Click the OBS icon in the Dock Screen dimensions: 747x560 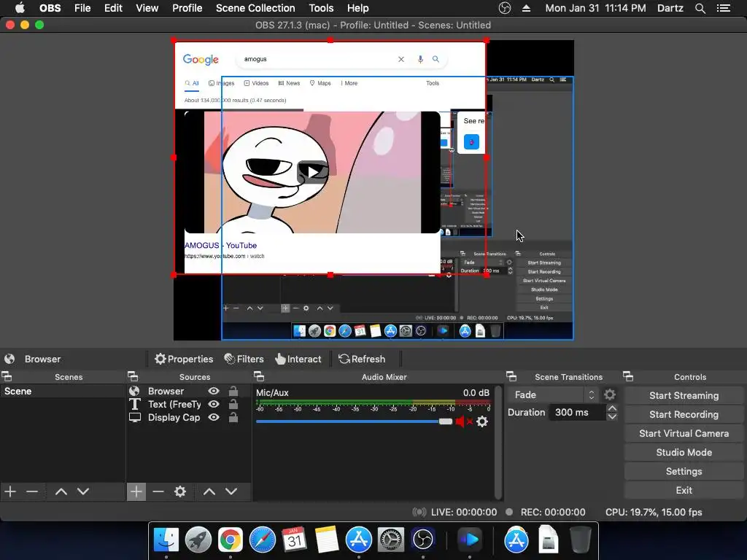coord(423,540)
